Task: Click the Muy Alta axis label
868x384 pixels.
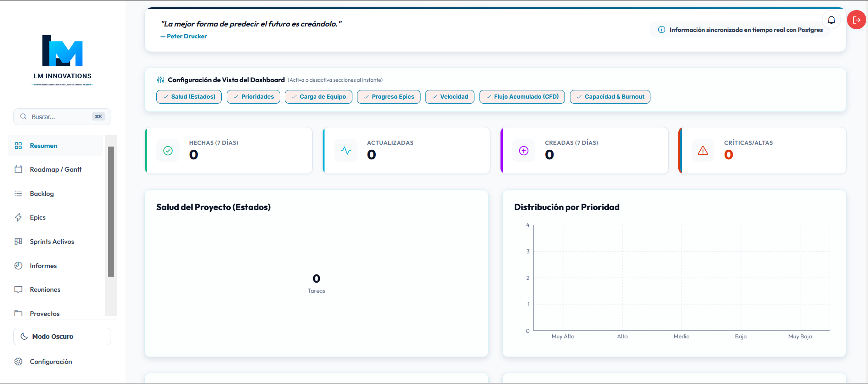Action: (x=563, y=337)
